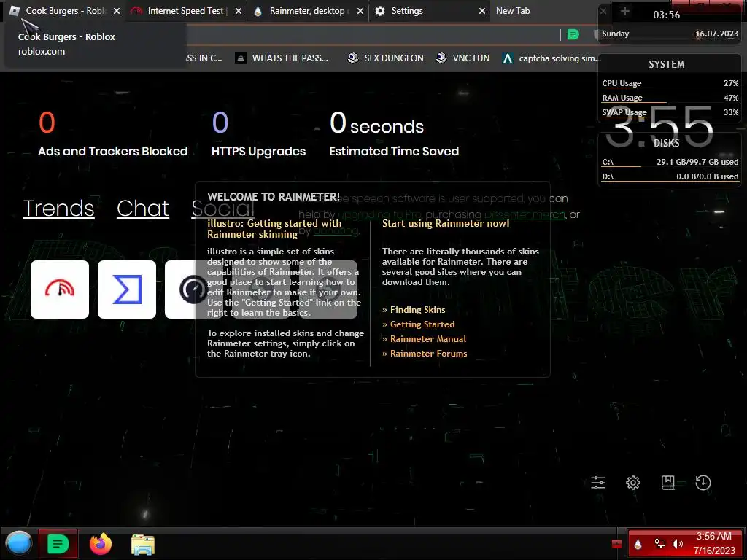Open the volume speaker tray icon
Viewport: 747px width, 560px height.
678,544
